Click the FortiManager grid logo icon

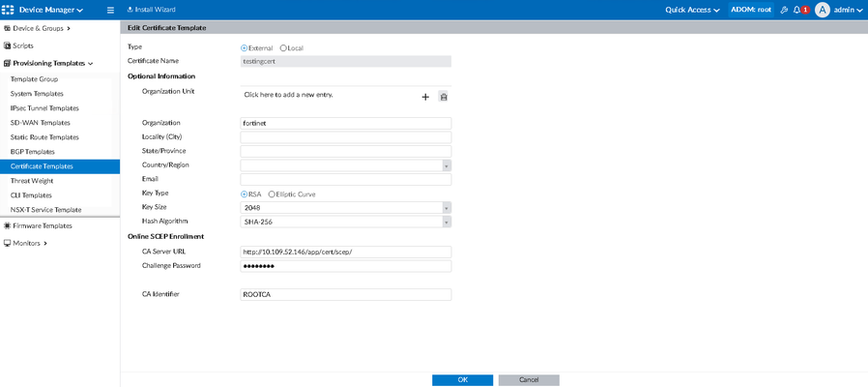coord(9,10)
